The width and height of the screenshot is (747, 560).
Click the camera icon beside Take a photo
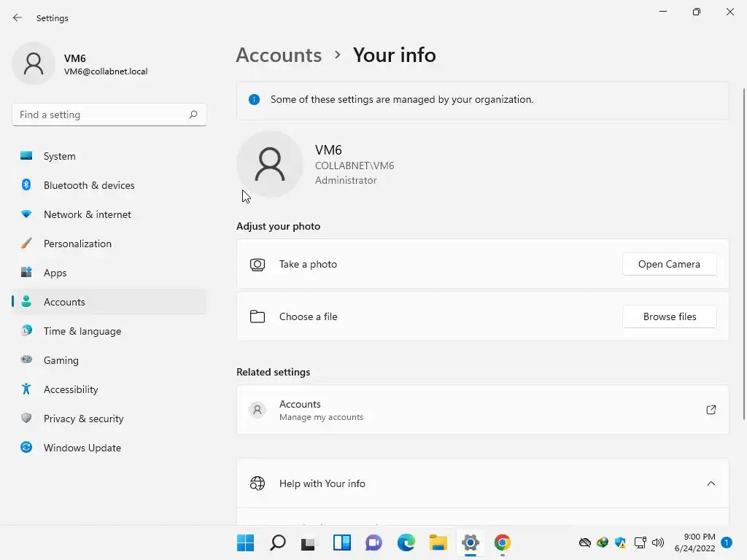(x=258, y=264)
